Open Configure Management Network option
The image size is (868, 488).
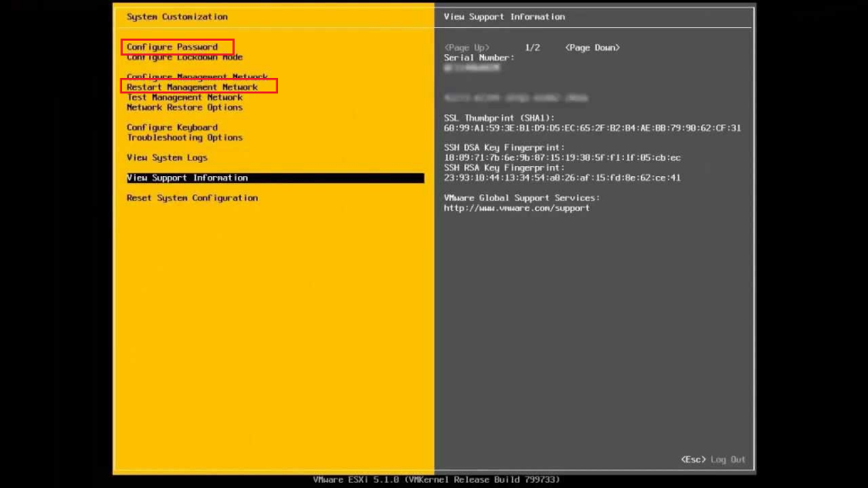(x=197, y=77)
